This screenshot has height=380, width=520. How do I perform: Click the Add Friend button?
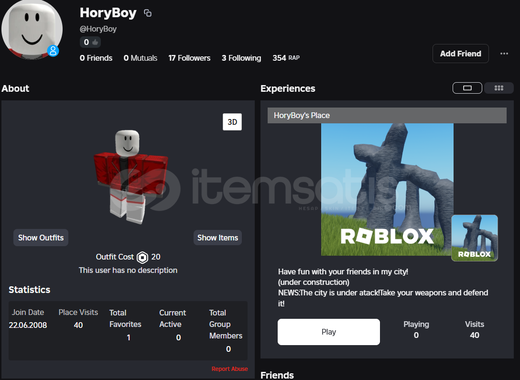[x=460, y=54]
